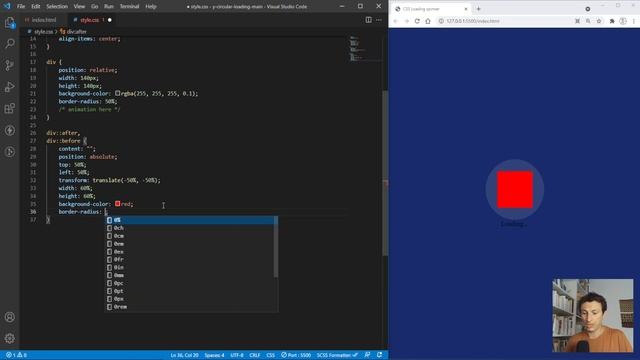Viewport: 640px width, 360px height.
Task: Go to browser home page
Action: click(428, 21)
